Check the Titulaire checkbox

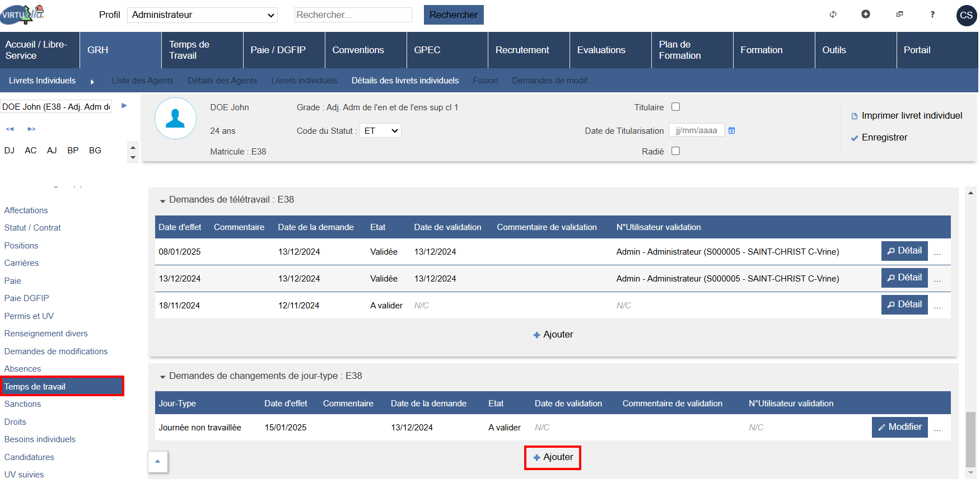pyautogui.click(x=675, y=107)
